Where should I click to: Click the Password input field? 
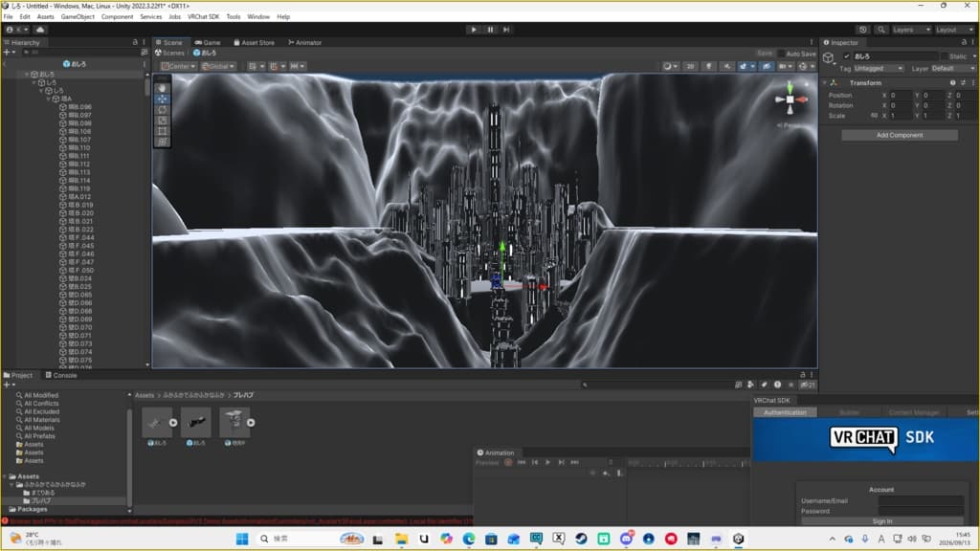921,511
